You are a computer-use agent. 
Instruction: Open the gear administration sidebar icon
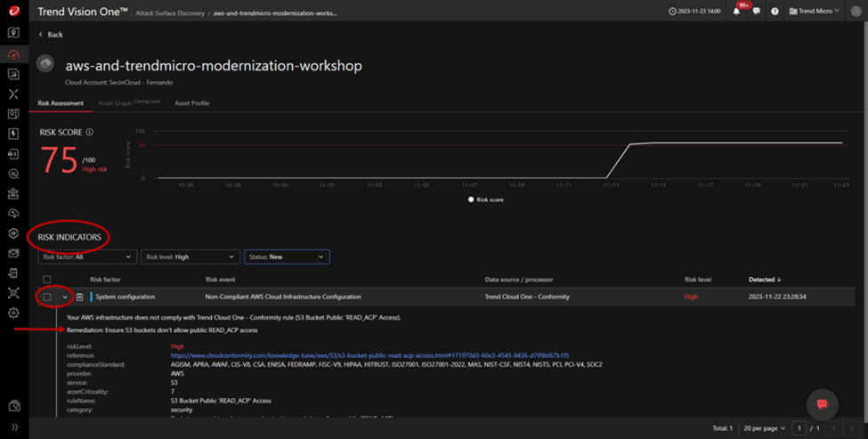(x=14, y=313)
